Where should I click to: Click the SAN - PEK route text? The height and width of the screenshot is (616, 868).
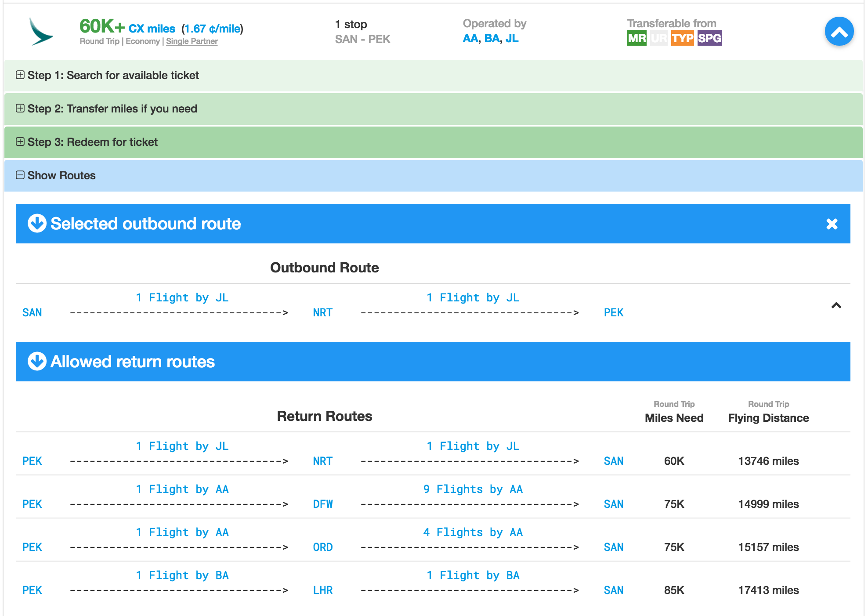pos(362,40)
